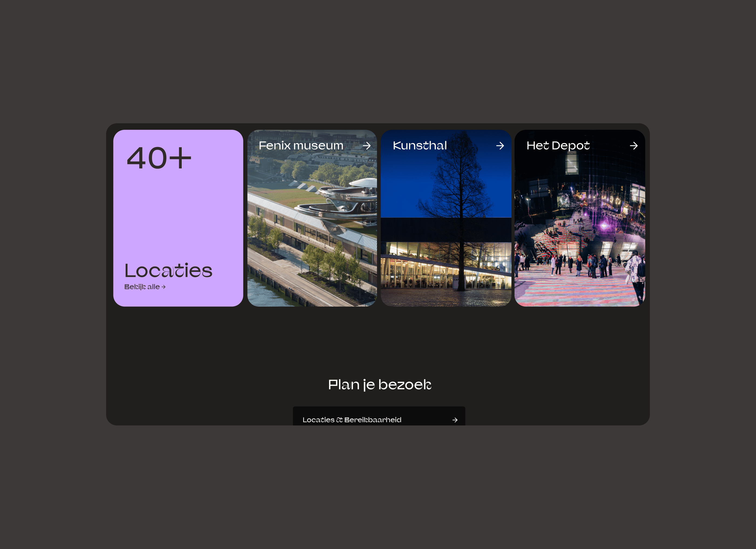Click the 40+ number text
Image resolution: width=756 pixels, height=549 pixels.
(159, 158)
